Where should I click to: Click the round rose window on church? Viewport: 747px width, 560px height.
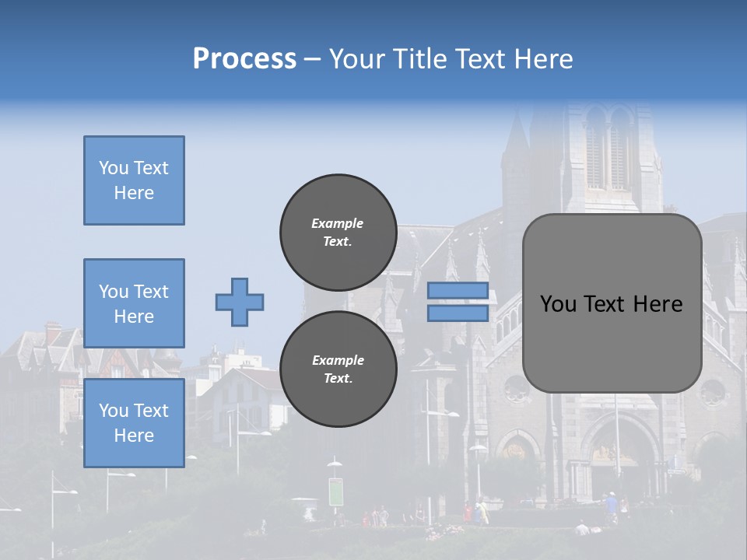click(516, 390)
